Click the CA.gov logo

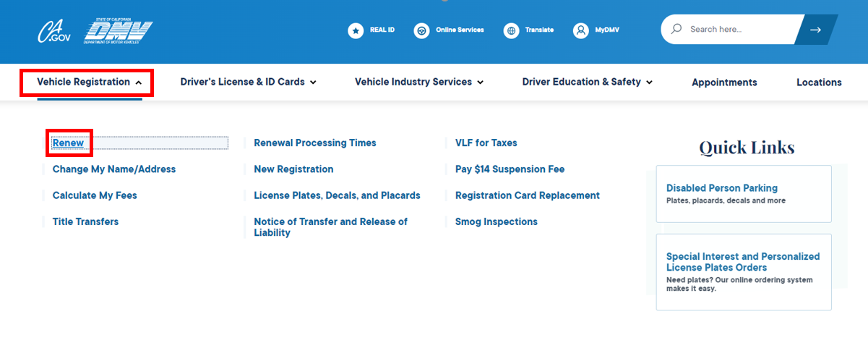pyautogui.click(x=53, y=31)
